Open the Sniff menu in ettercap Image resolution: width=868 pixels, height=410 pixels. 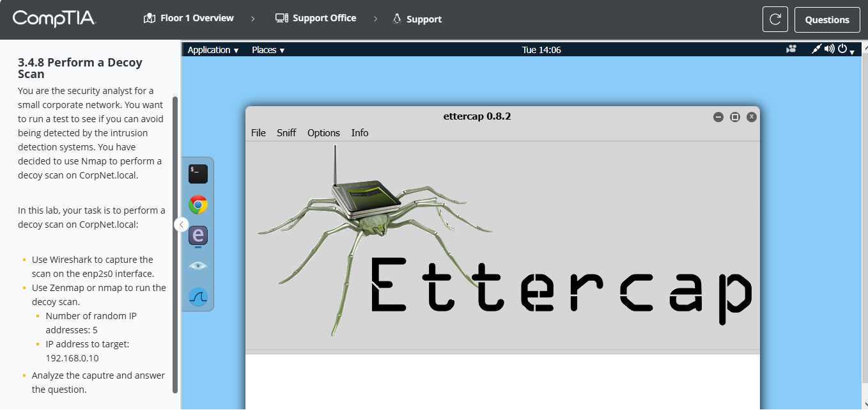286,132
